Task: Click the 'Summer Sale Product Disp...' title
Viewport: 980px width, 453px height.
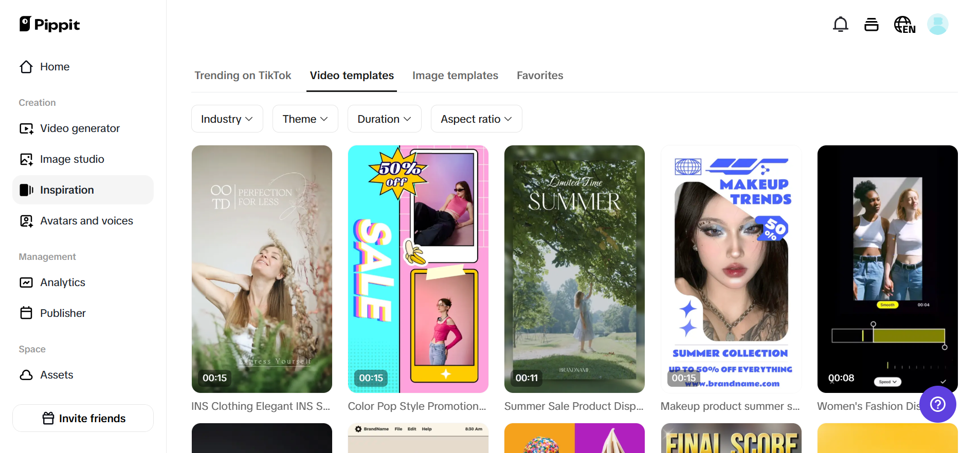Action: tap(574, 406)
